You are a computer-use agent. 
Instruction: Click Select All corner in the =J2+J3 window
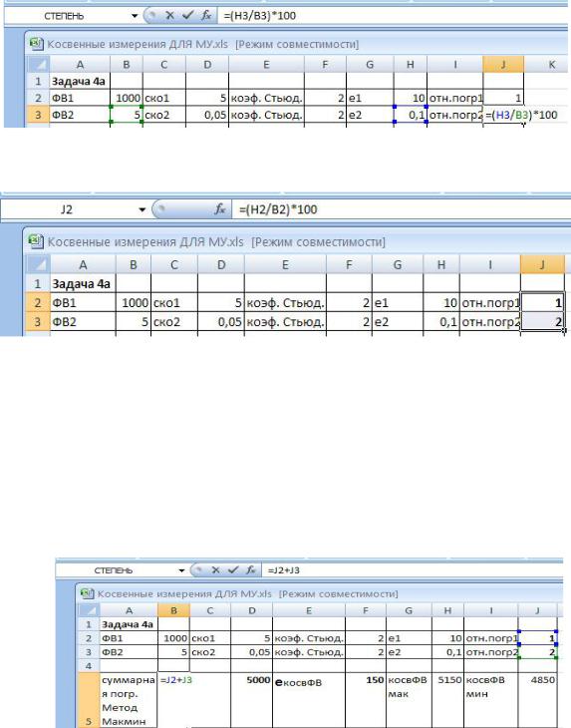88,610
